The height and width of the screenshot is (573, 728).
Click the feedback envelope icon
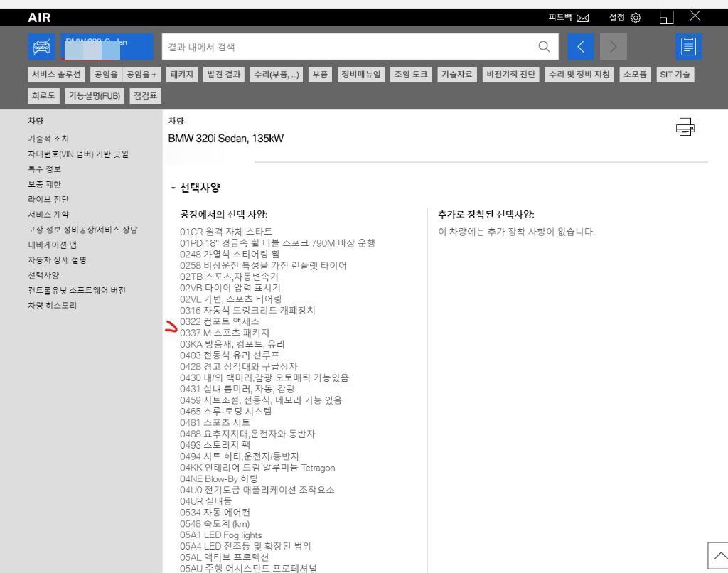coord(582,17)
